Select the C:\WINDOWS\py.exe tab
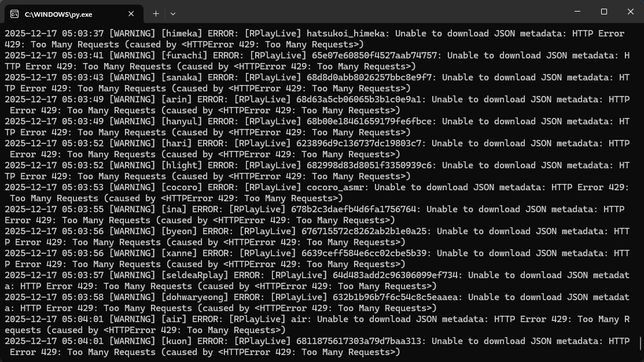 pyautogui.click(x=74, y=14)
